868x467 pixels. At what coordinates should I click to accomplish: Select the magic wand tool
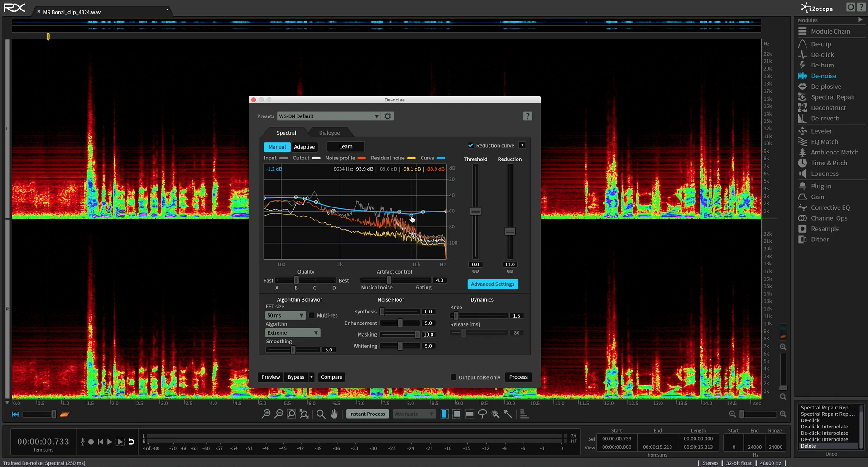[508, 414]
